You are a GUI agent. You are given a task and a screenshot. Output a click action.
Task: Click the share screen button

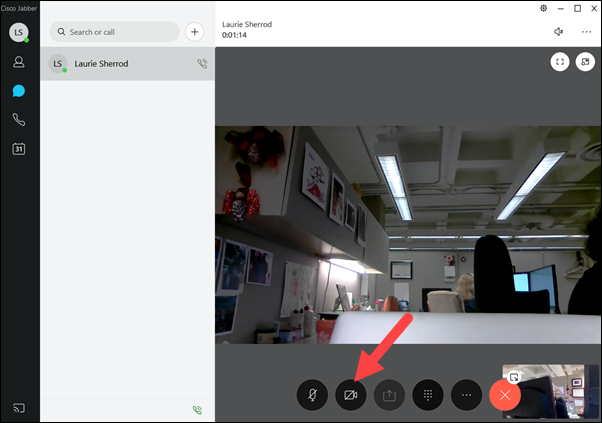pyautogui.click(x=389, y=395)
